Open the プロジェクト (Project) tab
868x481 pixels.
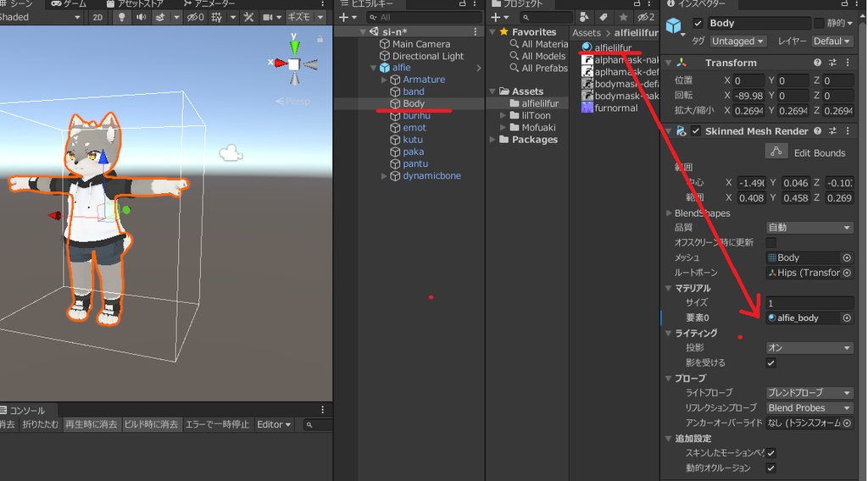517,4
